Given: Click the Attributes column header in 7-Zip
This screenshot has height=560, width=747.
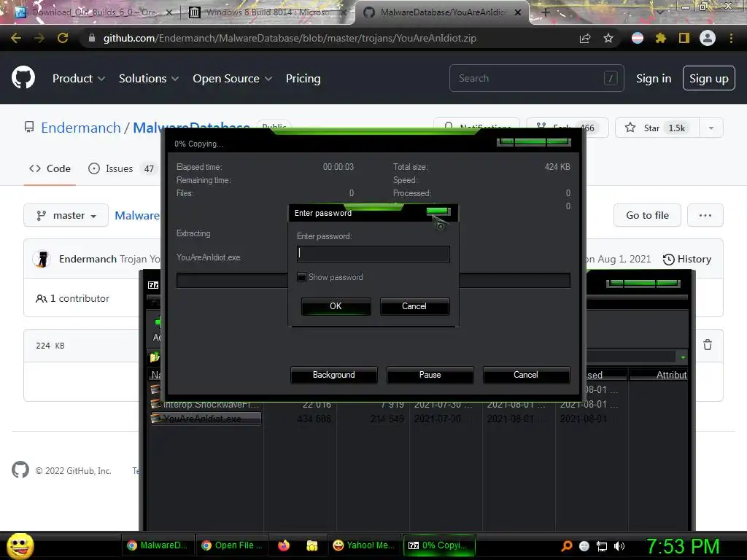Looking at the screenshot, I should pos(659,375).
